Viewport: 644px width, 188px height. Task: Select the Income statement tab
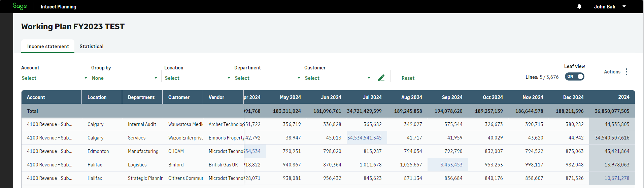[48, 46]
